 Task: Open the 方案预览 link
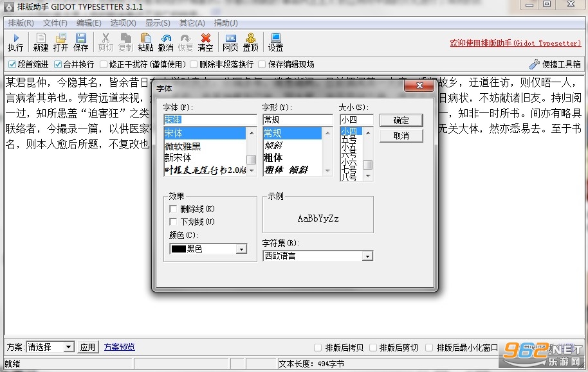[x=119, y=347]
